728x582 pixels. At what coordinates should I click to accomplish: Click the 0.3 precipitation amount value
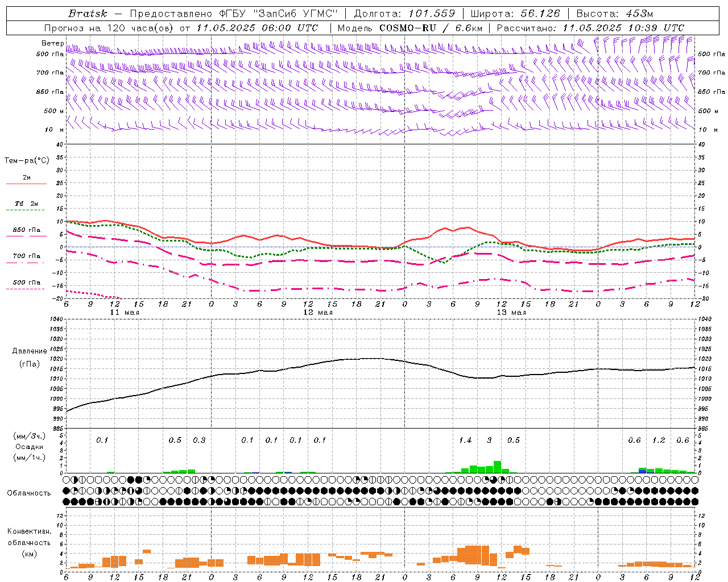[199, 440]
